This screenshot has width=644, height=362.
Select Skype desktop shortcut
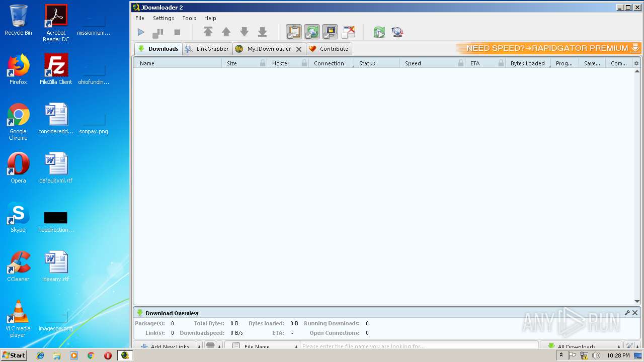pyautogui.click(x=18, y=217)
